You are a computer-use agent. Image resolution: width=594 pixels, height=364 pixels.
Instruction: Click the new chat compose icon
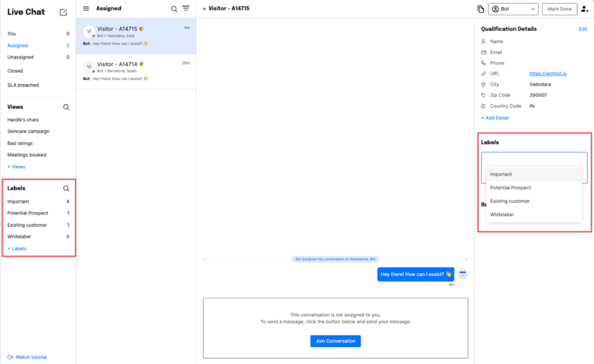coord(64,12)
